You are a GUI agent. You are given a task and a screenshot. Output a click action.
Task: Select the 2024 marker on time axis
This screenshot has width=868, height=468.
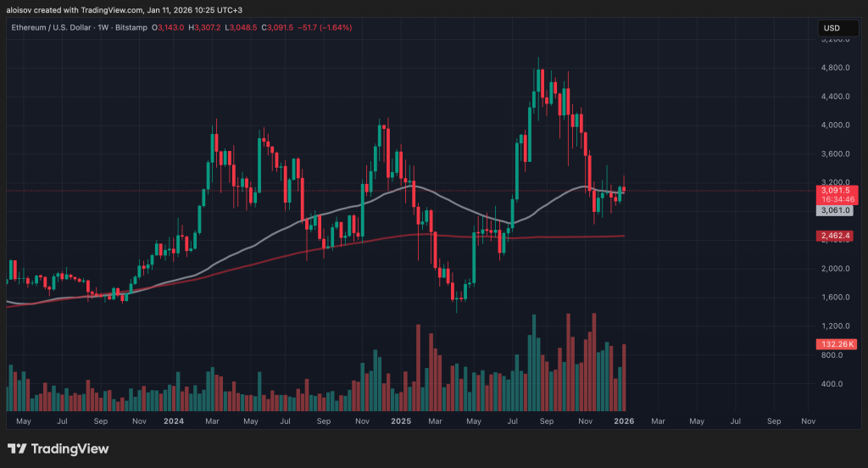(x=174, y=421)
